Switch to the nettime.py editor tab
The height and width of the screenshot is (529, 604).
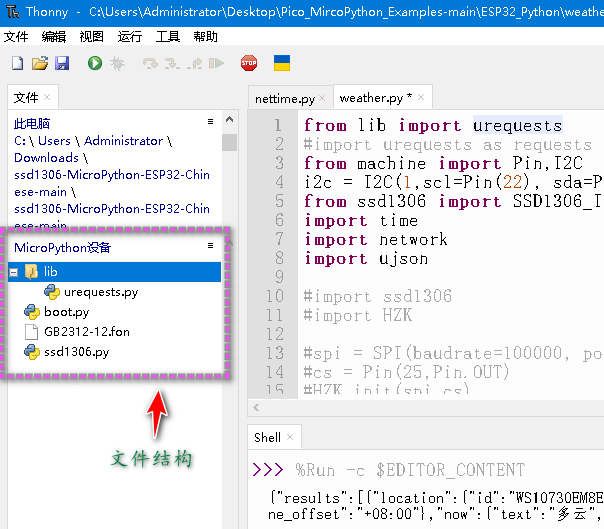point(285,99)
